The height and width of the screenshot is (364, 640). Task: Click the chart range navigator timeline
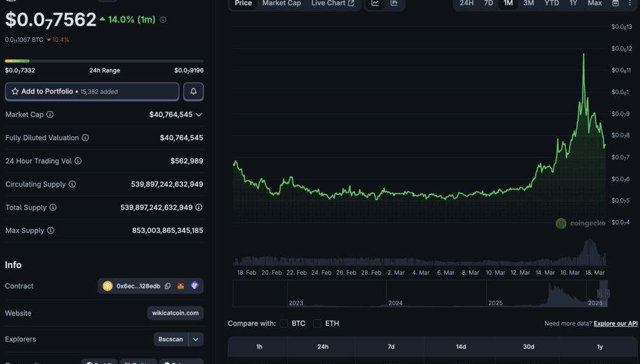(419, 296)
